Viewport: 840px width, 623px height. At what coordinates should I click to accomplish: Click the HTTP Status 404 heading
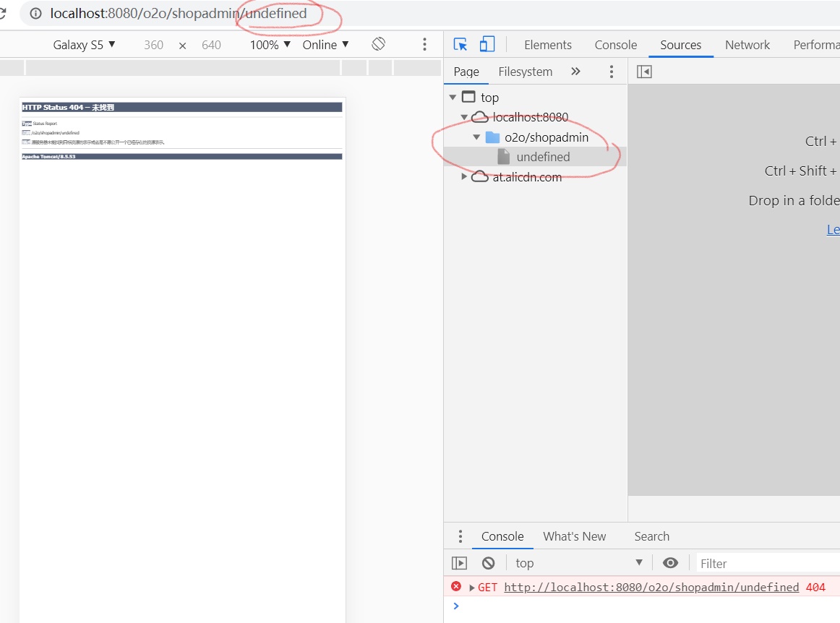(x=68, y=107)
